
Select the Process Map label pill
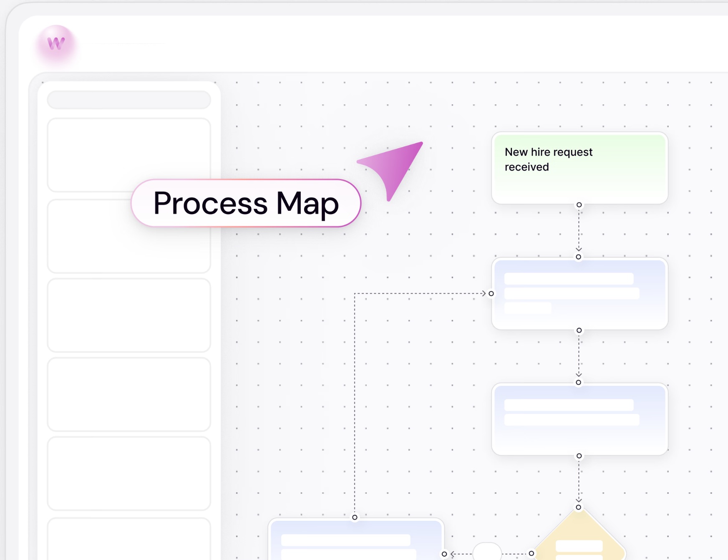pos(246,203)
